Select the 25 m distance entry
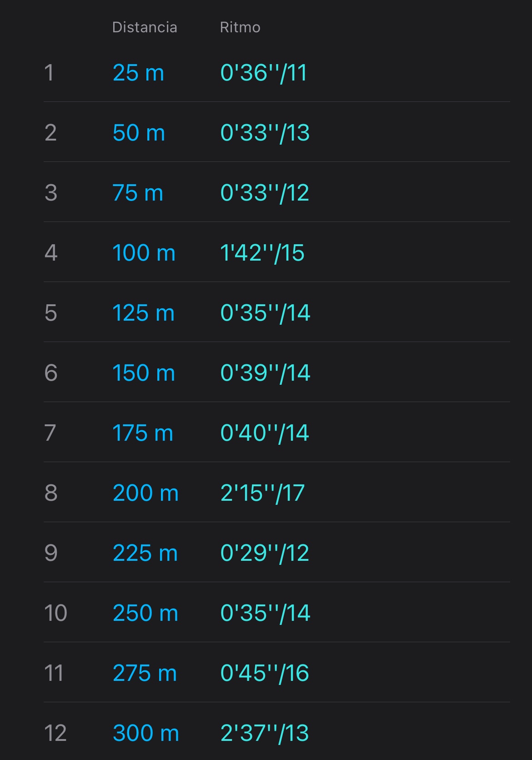 pyautogui.click(x=138, y=73)
